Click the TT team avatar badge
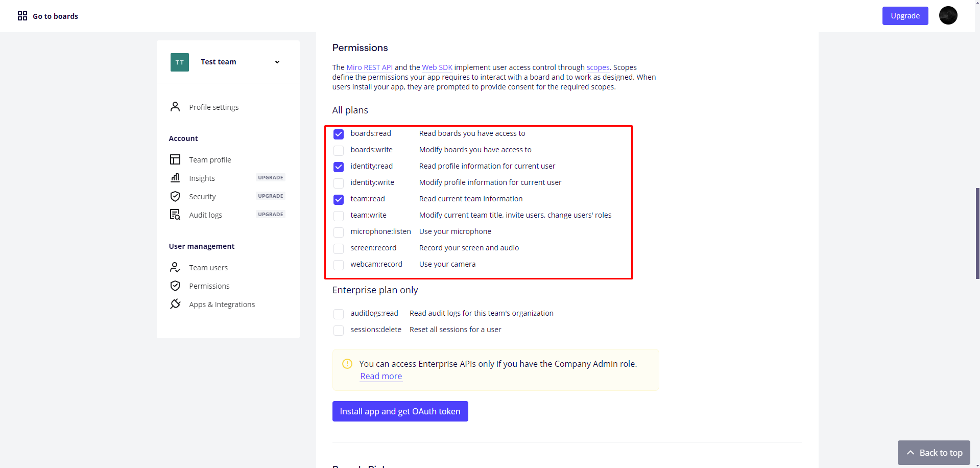Viewport: 980px width, 468px height. pyautogui.click(x=180, y=62)
